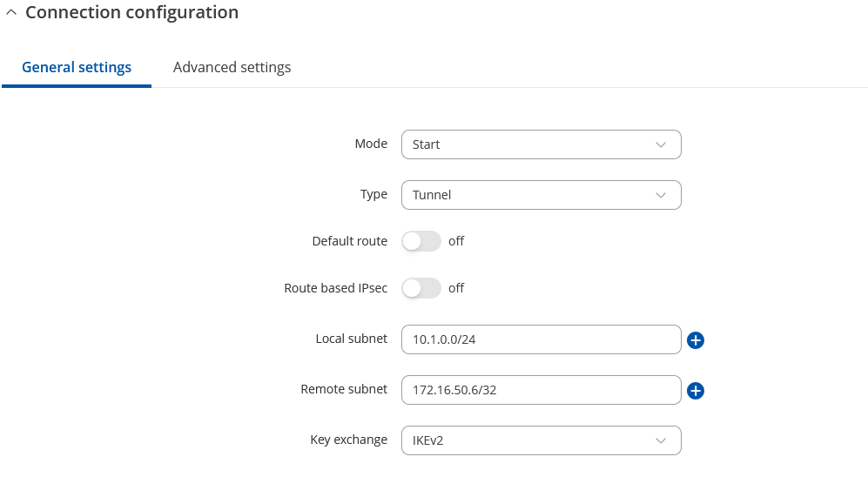The image size is (868, 497).
Task: Add another Remote subnet entry
Action: tap(696, 390)
